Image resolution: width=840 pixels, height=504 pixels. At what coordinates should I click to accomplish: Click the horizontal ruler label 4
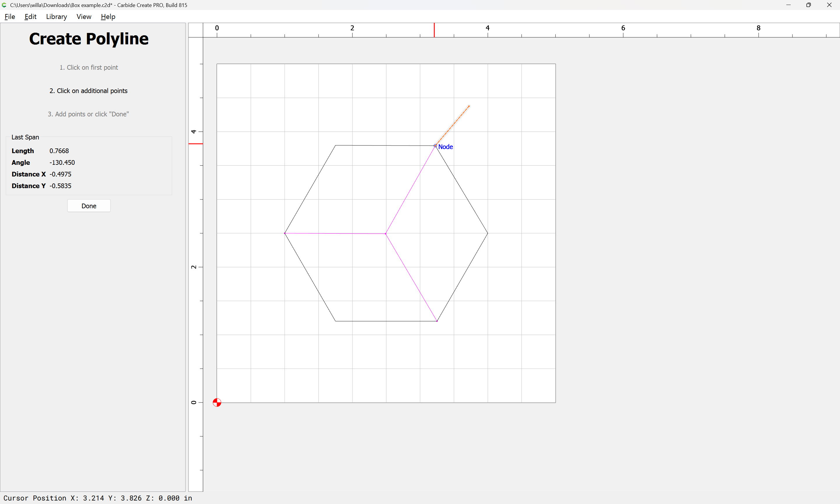(x=488, y=28)
